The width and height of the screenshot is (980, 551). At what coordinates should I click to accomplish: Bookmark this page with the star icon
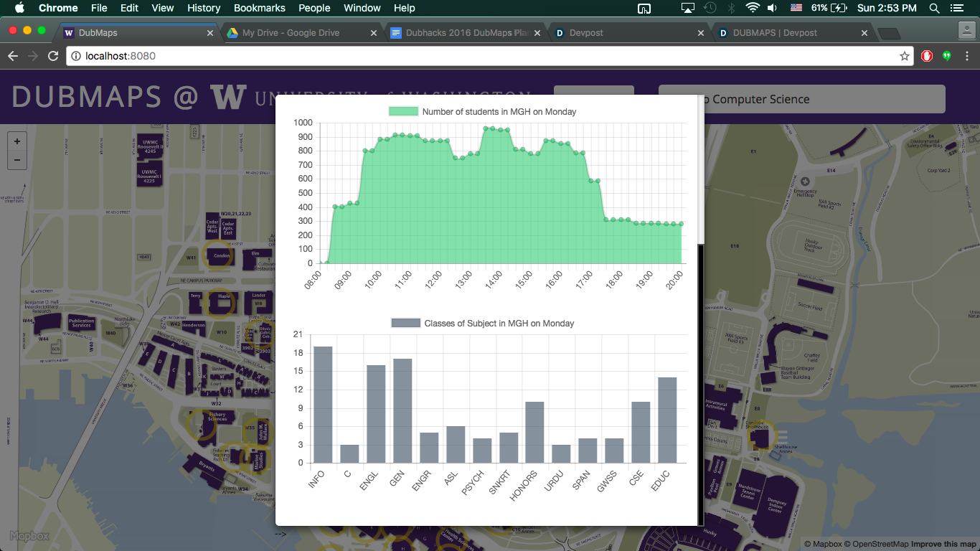click(904, 56)
